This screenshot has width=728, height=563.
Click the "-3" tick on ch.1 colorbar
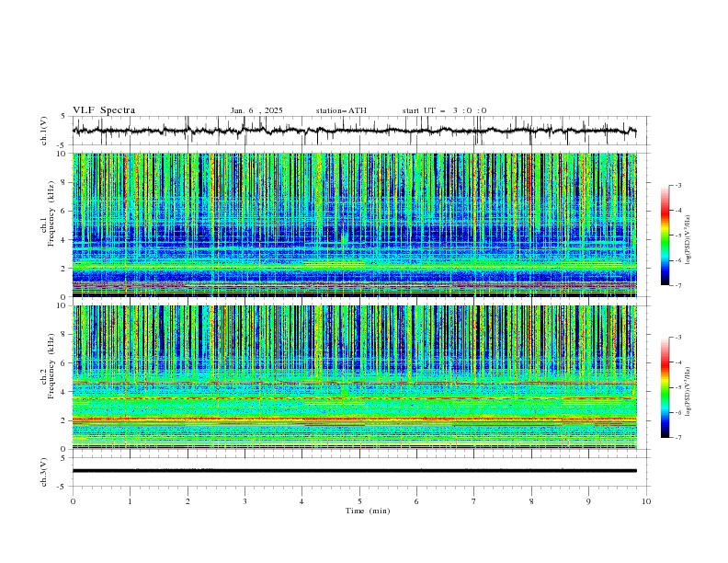678,185
